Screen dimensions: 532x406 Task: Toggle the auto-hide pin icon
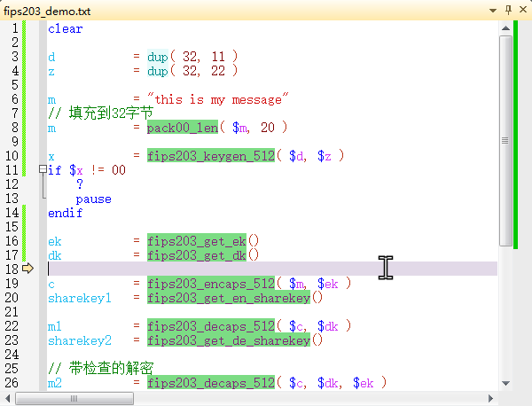click(x=507, y=10)
